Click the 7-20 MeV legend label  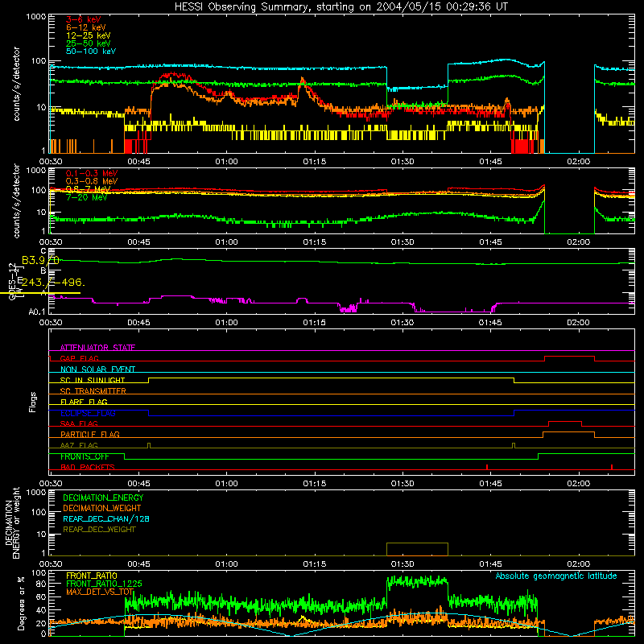point(86,197)
